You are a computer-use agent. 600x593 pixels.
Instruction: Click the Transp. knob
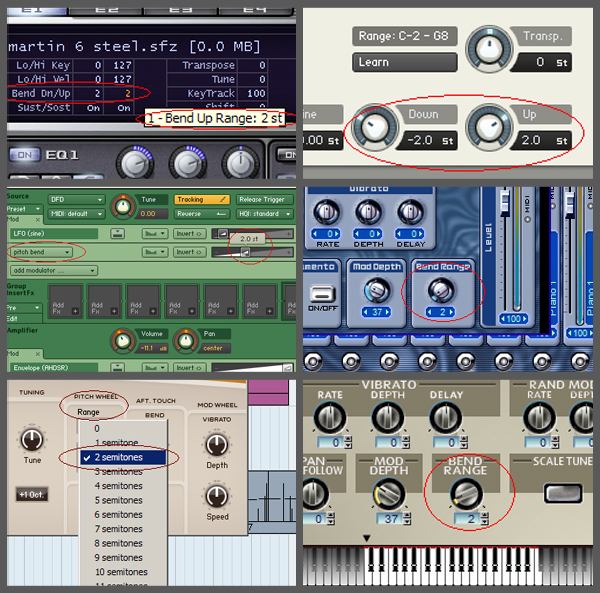[489, 49]
